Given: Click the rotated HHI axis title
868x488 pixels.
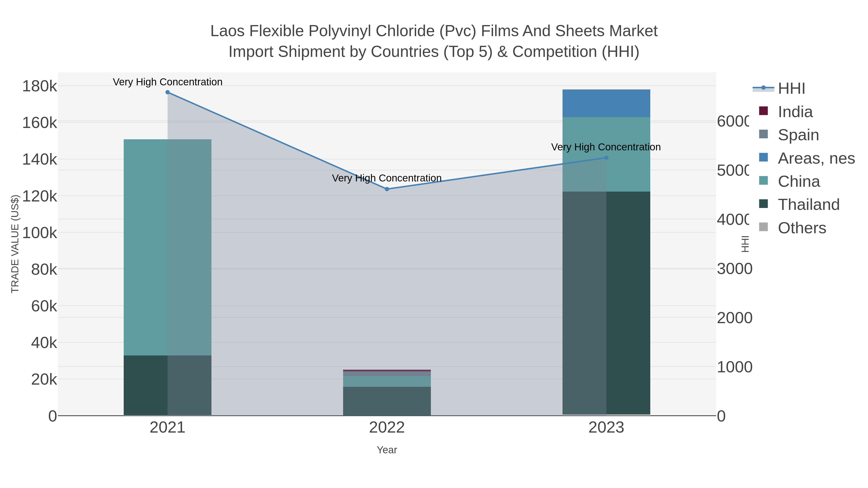Looking at the screenshot, I should (x=745, y=244).
